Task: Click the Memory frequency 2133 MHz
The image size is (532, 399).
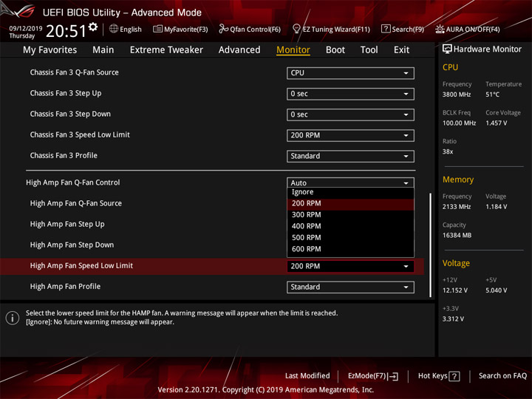Action: (x=457, y=207)
